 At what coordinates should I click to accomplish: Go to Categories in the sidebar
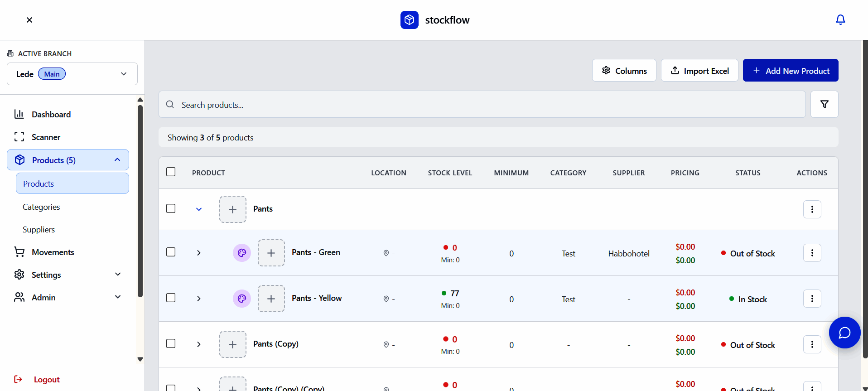41,207
